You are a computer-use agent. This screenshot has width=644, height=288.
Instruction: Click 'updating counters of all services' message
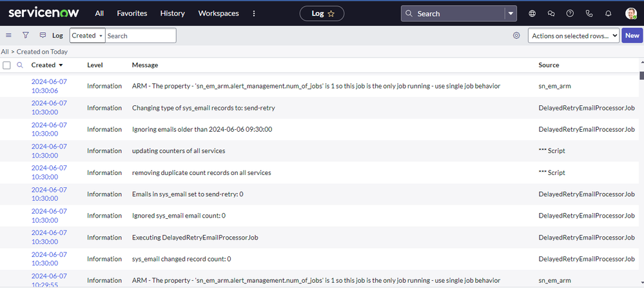[179, 151]
